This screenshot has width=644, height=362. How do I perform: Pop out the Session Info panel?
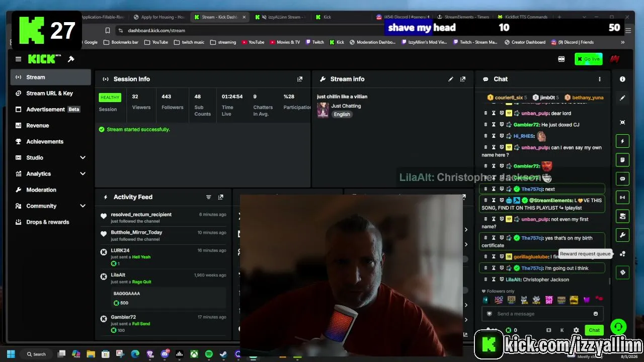[x=300, y=79]
